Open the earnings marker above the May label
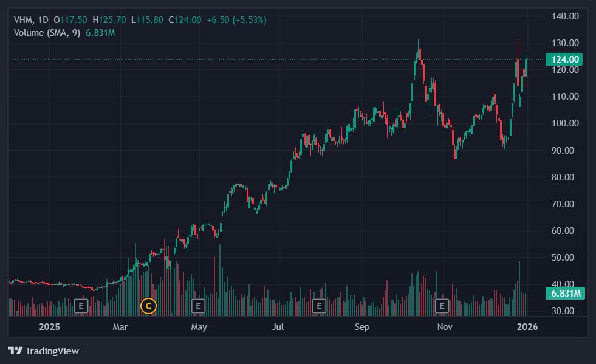Image resolution: width=596 pixels, height=364 pixels. click(197, 306)
